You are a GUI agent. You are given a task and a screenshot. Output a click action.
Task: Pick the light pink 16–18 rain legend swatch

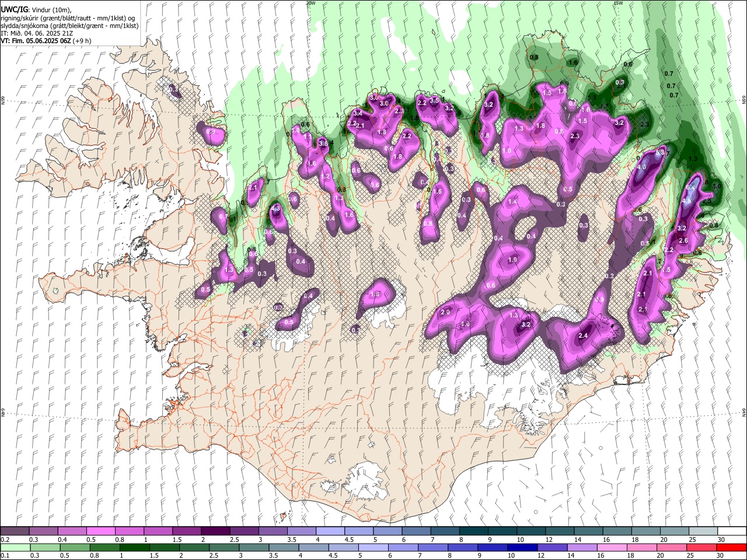pos(612,547)
